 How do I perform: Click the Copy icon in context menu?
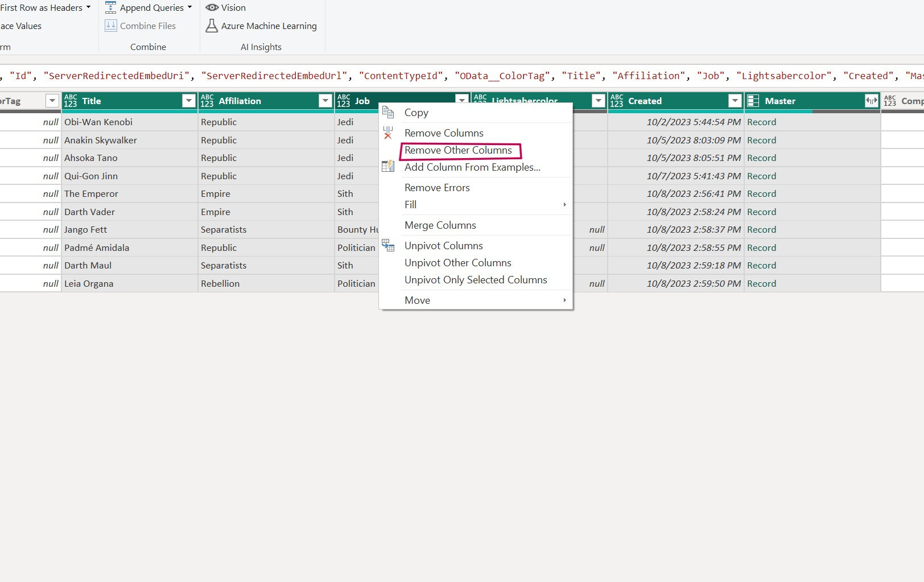pyautogui.click(x=388, y=112)
